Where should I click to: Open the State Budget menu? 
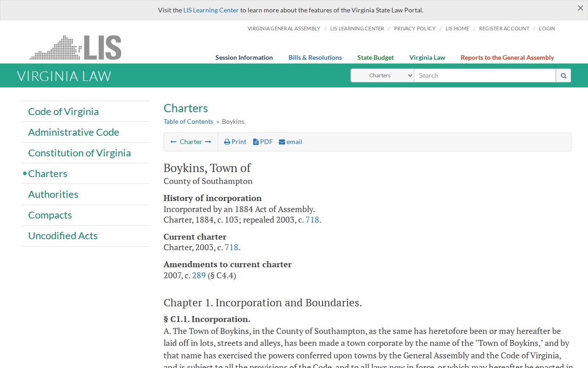coord(375,57)
